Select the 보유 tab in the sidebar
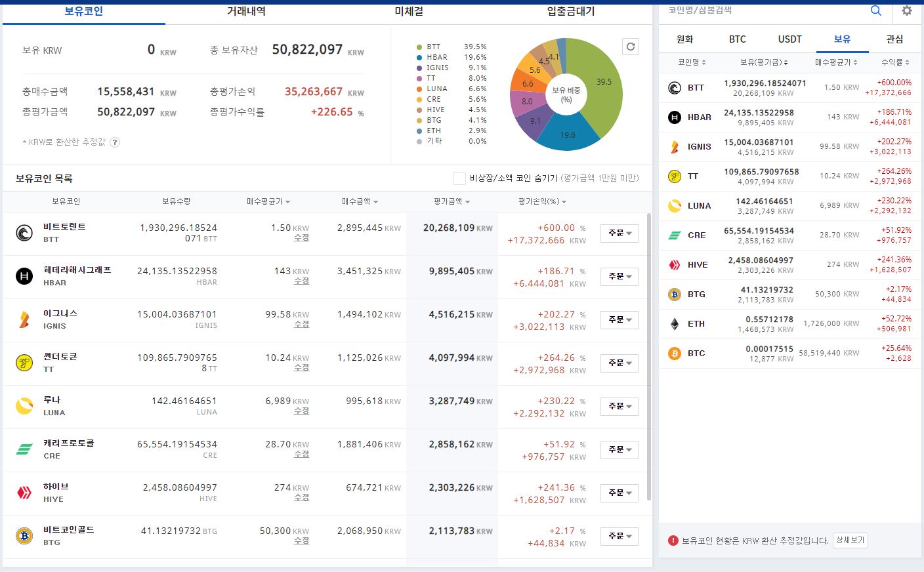Viewport: 924px width, 572px height. point(843,39)
